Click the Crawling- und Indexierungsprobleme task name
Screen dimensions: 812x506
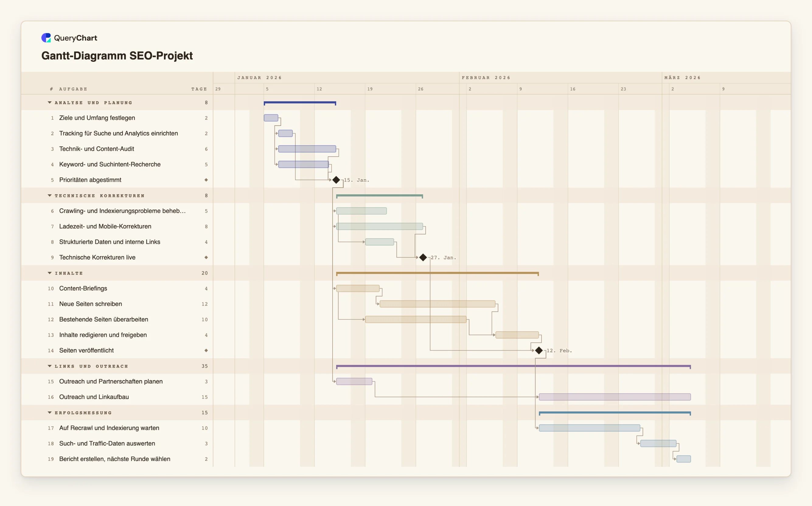pos(122,211)
